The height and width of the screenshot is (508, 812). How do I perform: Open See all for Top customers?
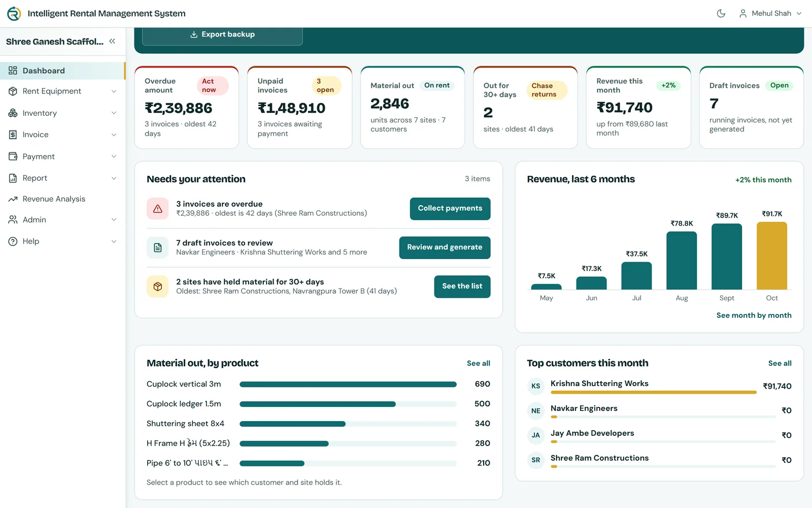tap(780, 363)
